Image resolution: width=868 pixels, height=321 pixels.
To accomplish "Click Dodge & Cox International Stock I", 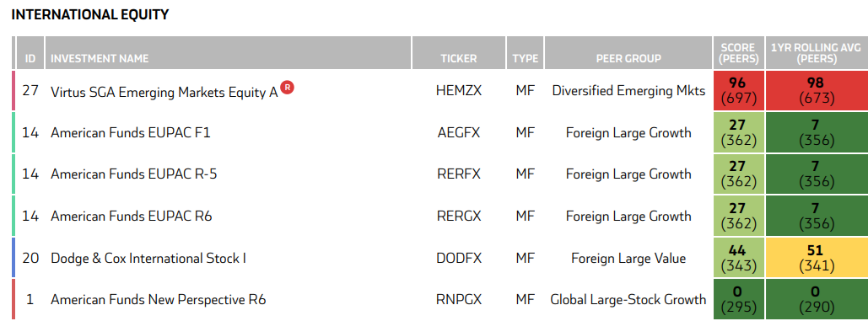I will coord(148,258).
